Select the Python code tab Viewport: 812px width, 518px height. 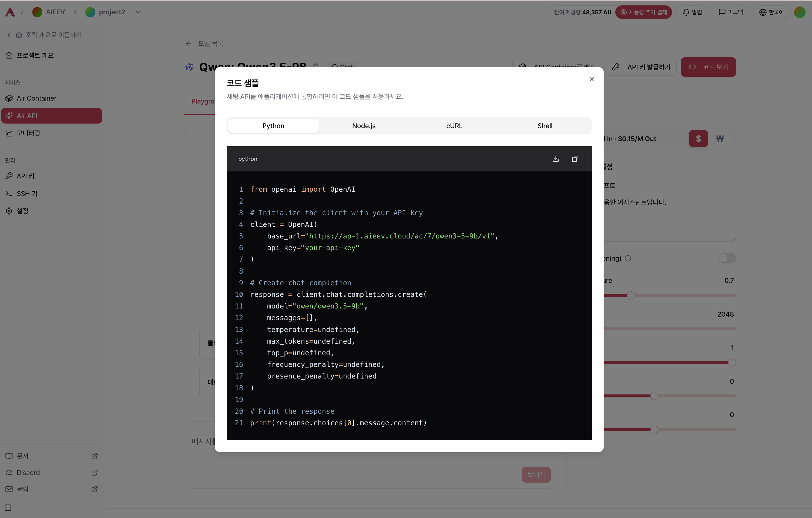tap(273, 126)
